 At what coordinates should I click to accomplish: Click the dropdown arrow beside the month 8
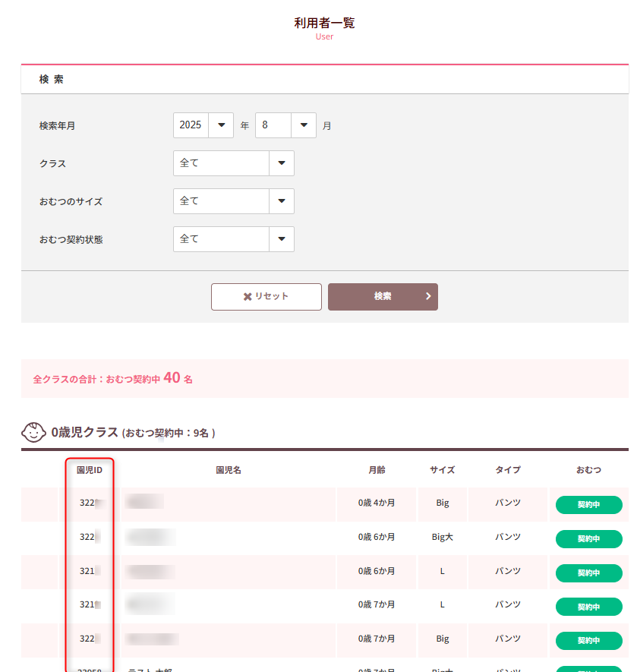pyautogui.click(x=301, y=125)
